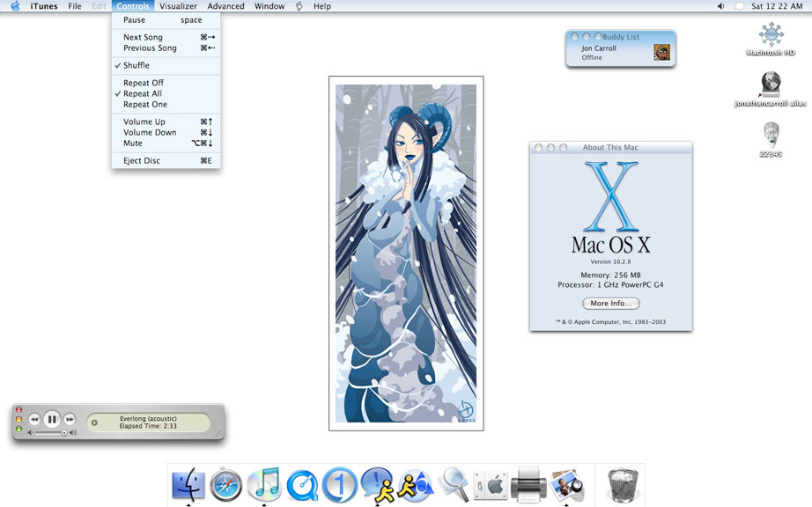Adjust the mini player volume slider
The height and width of the screenshot is (507, 812).
[x=51, y=432]
